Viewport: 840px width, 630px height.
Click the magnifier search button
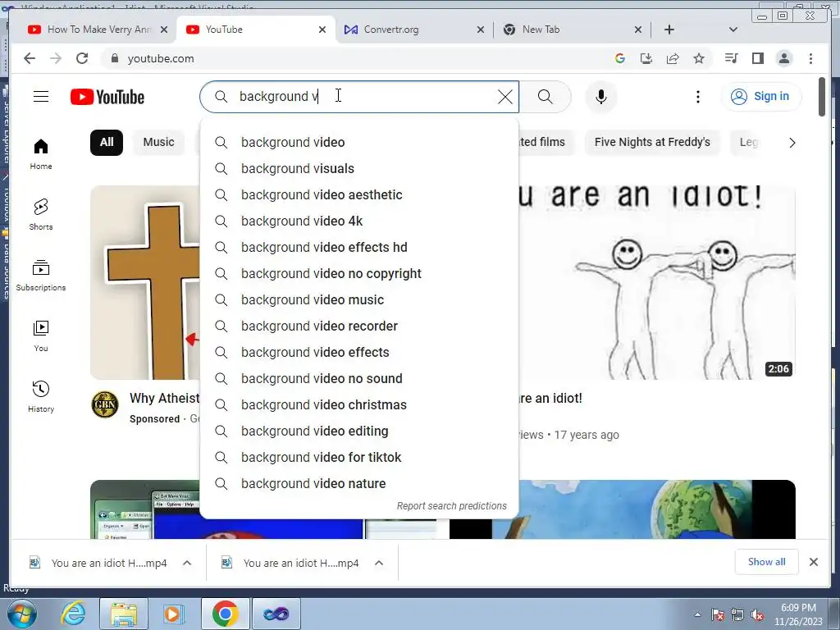point(545,97)
